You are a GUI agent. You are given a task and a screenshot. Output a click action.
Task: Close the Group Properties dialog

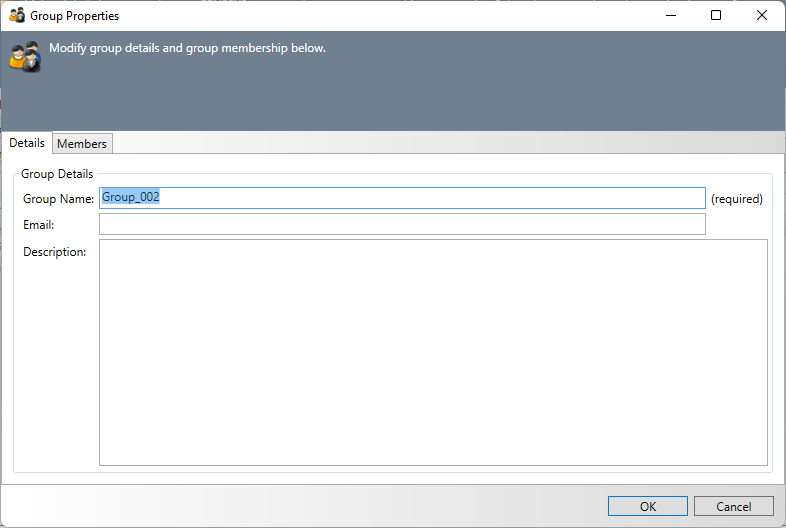click(x=762, y=16)
